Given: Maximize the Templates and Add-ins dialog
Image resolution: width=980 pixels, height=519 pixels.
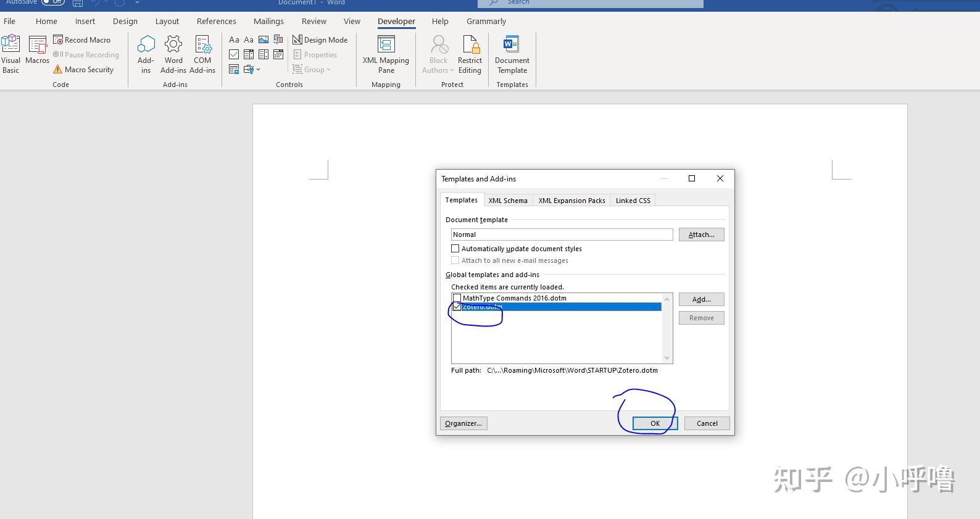Looking at the screenshot, I should pyautogui.click(x=692, y=178).
